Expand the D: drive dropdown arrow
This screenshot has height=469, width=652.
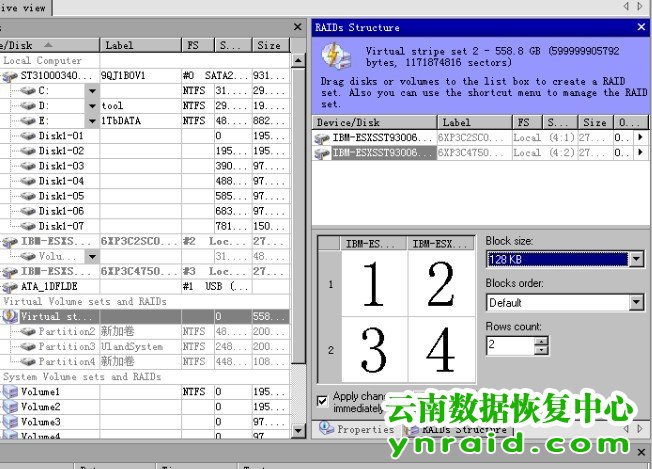pyautogui.click(x=92, y=106)
